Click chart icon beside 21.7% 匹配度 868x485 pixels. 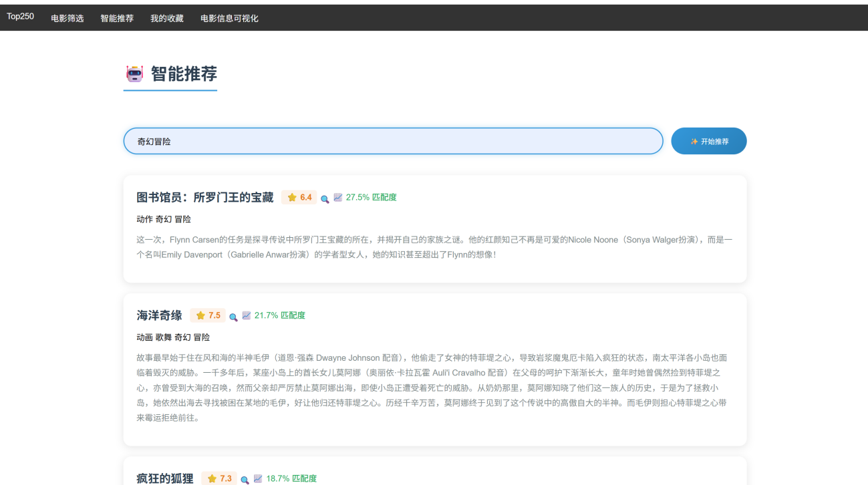pos(247,315)
